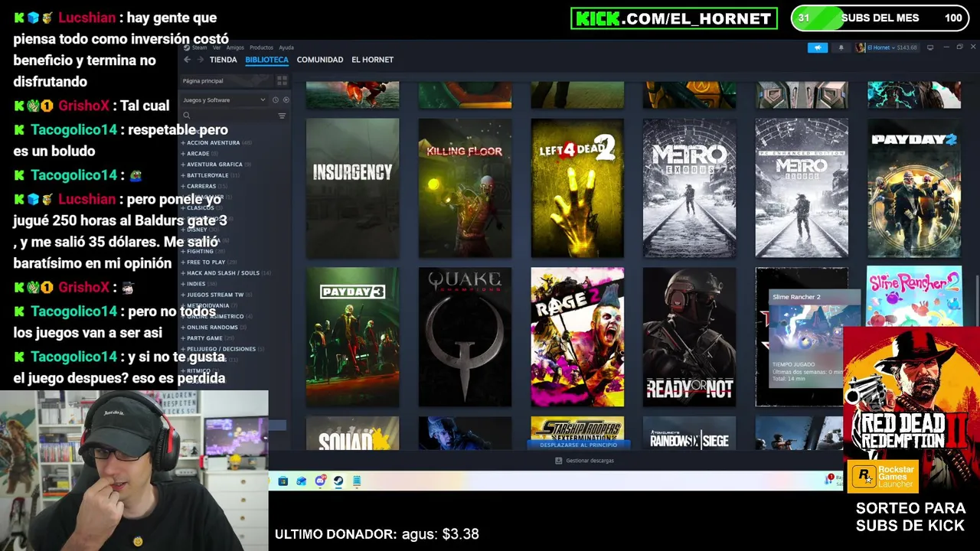Open the Insurgency game cover

tap(352, 187)
